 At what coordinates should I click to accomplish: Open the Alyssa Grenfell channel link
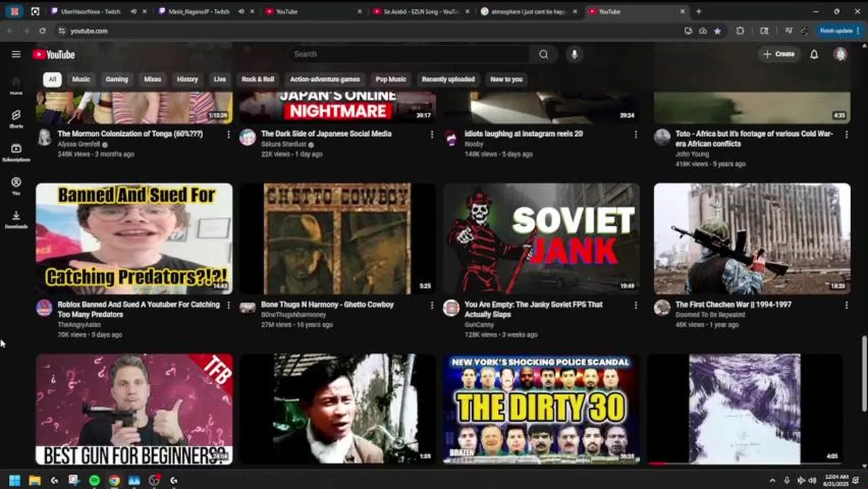79,145
